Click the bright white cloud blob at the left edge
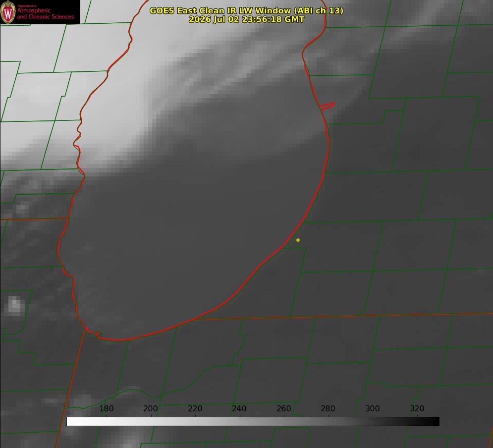This screenshot has height=448, width=493. pyautogui.click(x=15, y=306)
